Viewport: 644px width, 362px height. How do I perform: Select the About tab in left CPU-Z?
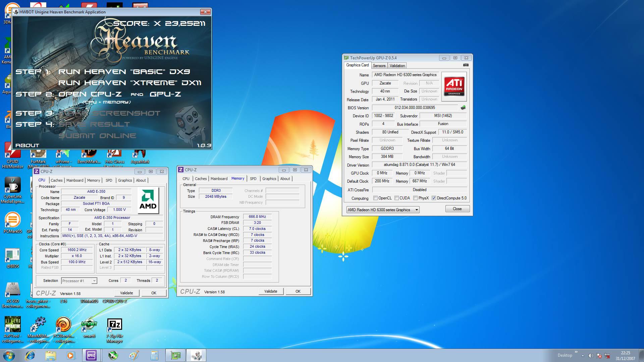coord(141,180)
